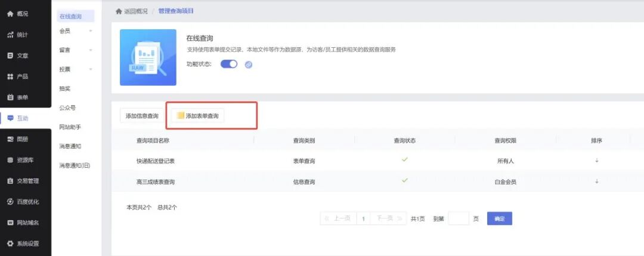This screenshot has width=644, height=256.
Task: Open the 概况 overview sidebar icon
Action: click(10, 14)
